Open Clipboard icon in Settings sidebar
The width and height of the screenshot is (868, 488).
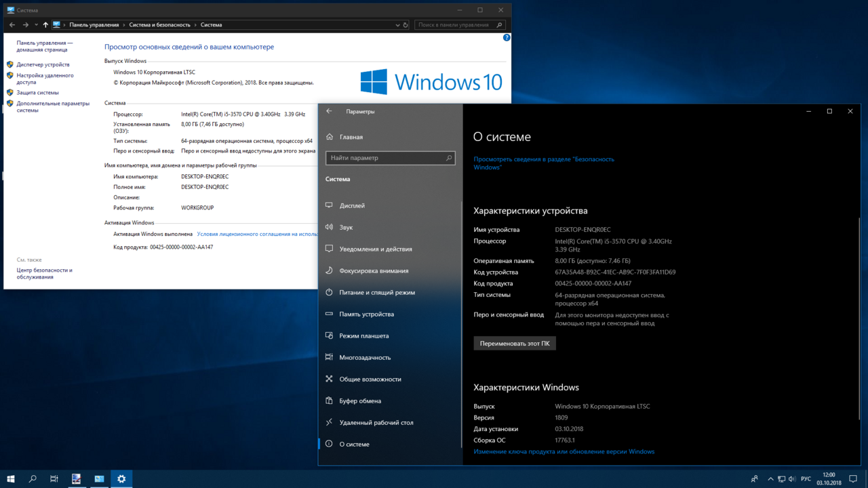(329, 401)
